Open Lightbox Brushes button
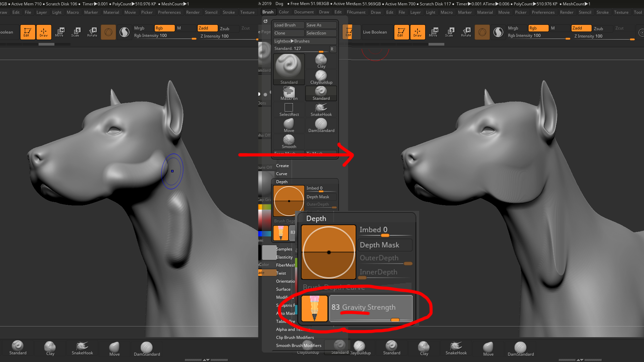This screenshot has width=644, height=362. click(305, 41)
